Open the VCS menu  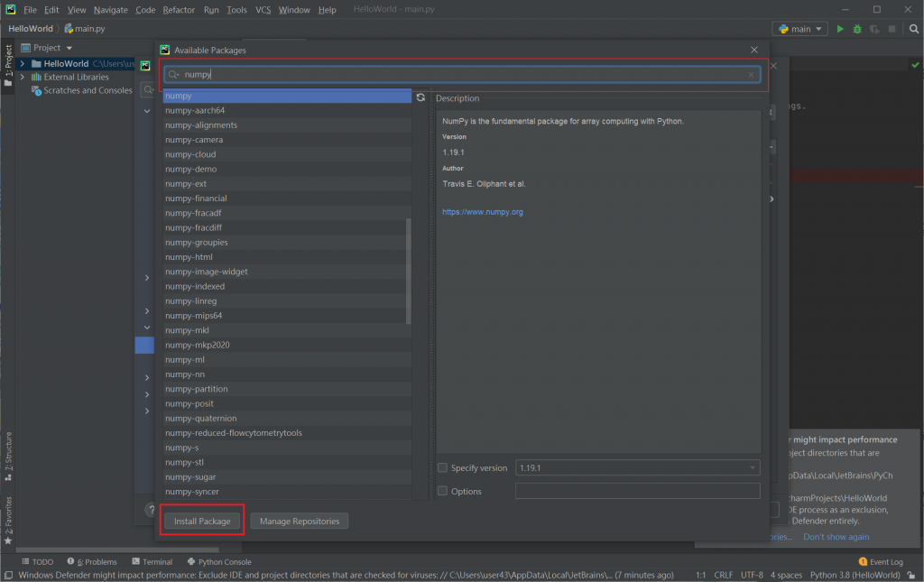(263, 9)
